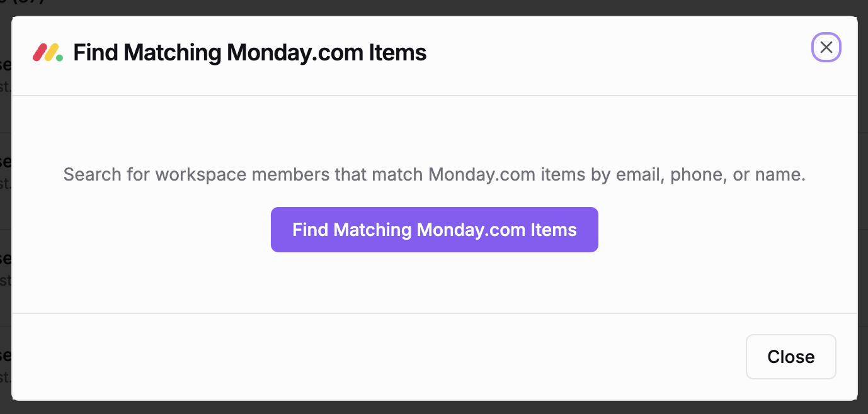The height and width of the screenshot is (414, 868).
Task: Select the multicolored Monday.com brand mark
Action: [x=47, y=52]
